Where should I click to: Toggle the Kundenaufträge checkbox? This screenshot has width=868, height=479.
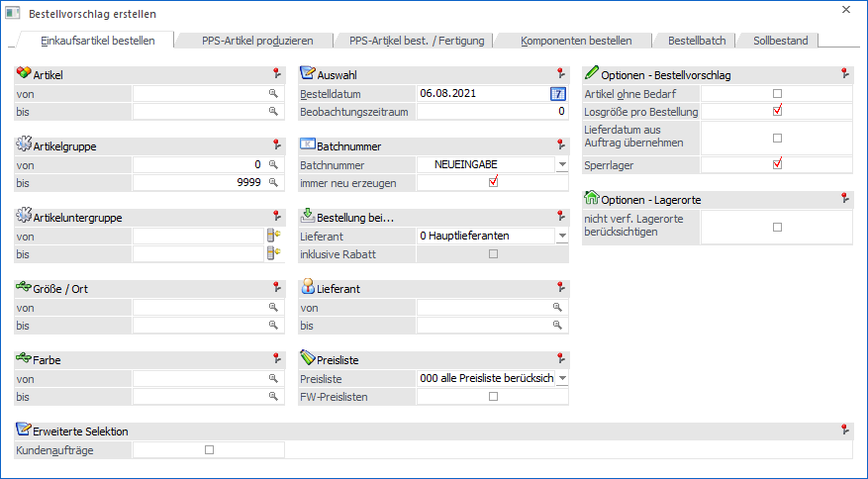209,449
